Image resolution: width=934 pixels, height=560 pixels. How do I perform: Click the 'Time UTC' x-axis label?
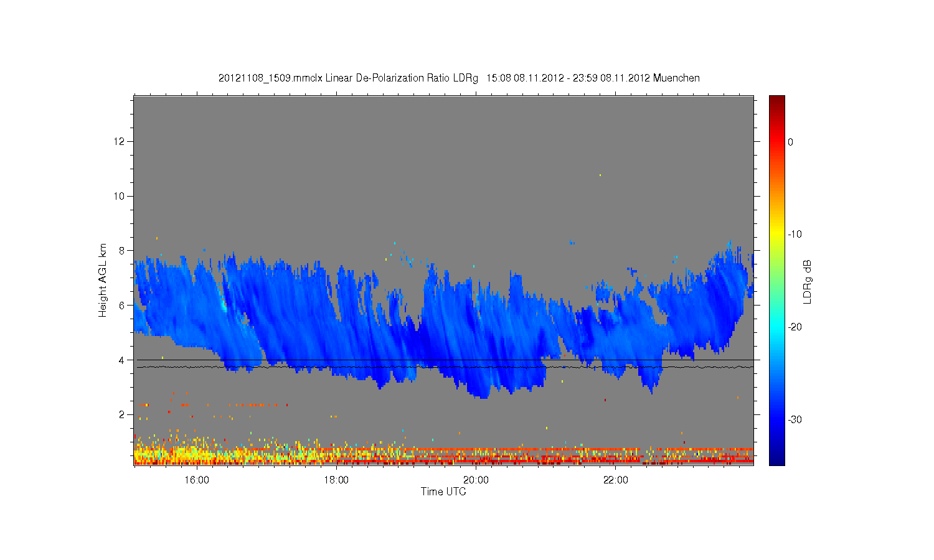click(x=443, y=492)
